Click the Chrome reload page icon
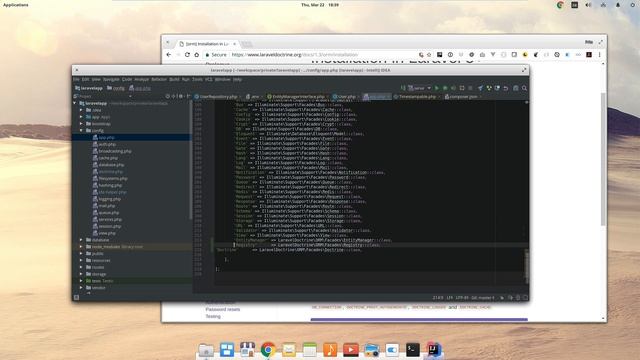The width and height of the screenshot is (640, 360). click(187, 55)
